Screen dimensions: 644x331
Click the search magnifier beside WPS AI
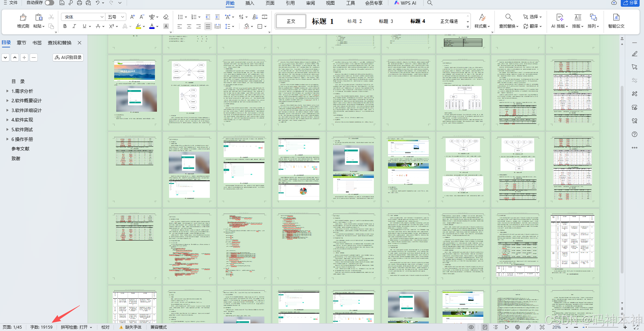point(430,3)
